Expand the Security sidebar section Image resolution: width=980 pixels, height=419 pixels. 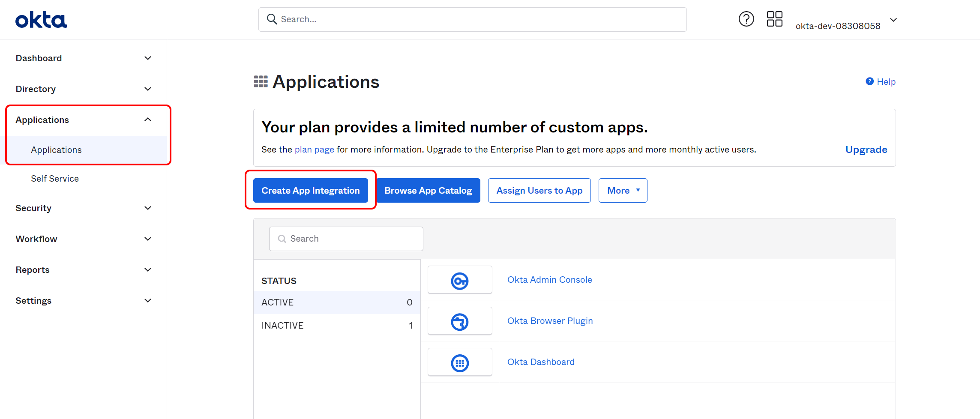83,208
